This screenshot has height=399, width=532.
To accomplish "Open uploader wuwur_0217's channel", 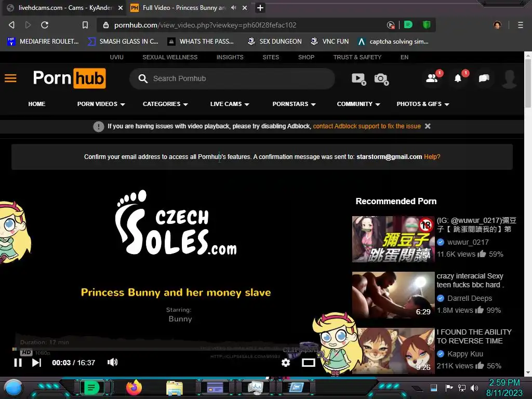I will (468, 242).
